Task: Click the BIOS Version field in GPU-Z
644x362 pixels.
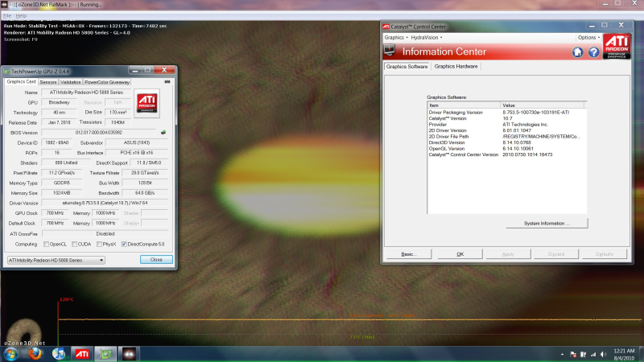Action: (98, 133)
